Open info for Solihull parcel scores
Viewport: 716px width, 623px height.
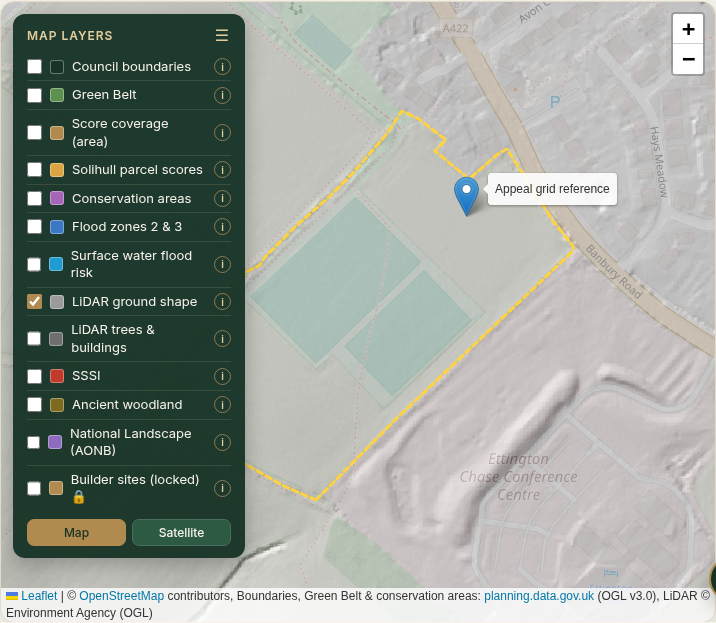point(222,170)
